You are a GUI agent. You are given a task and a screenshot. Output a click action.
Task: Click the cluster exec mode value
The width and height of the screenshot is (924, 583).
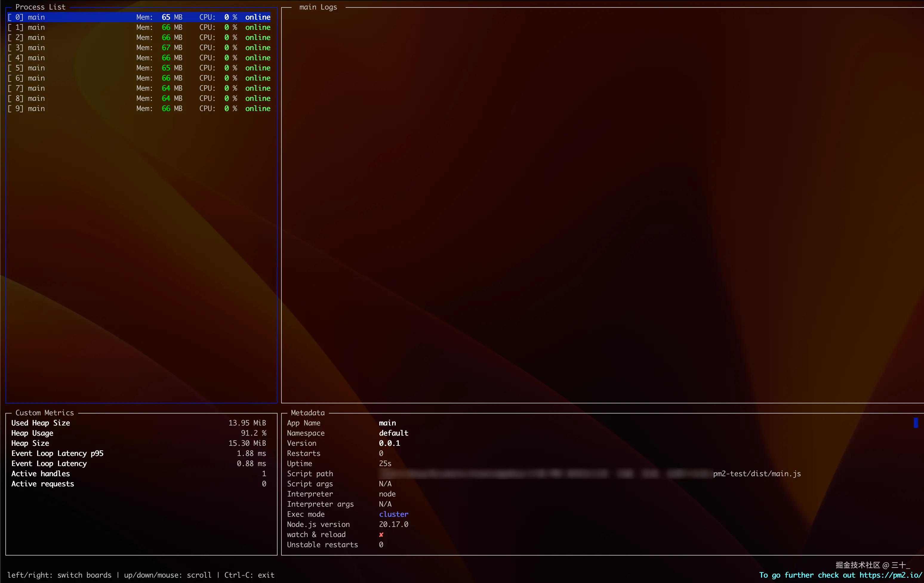tap(394, 514)
